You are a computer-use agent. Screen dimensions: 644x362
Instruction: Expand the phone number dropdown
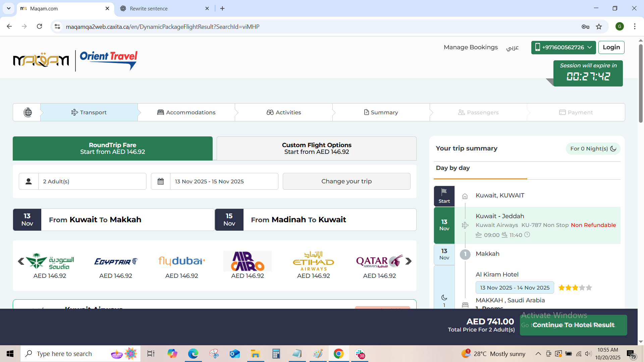tap(563, 48)
